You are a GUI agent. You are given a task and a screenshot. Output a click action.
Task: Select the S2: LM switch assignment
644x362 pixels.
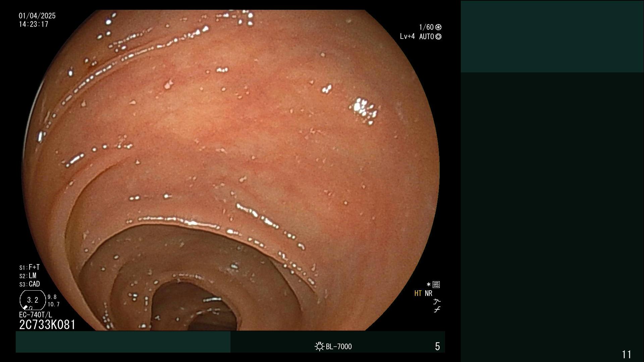[x=28, y=276]
